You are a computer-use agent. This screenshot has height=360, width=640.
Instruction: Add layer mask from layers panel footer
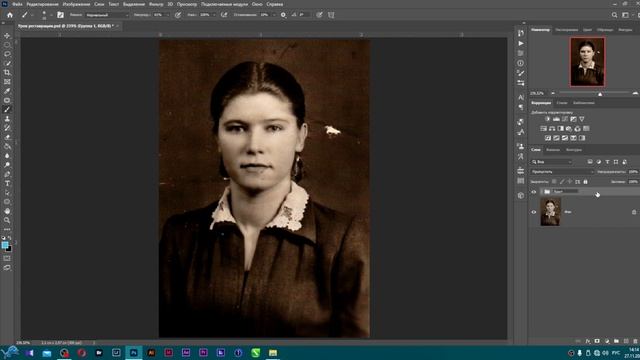pos(597,341)
